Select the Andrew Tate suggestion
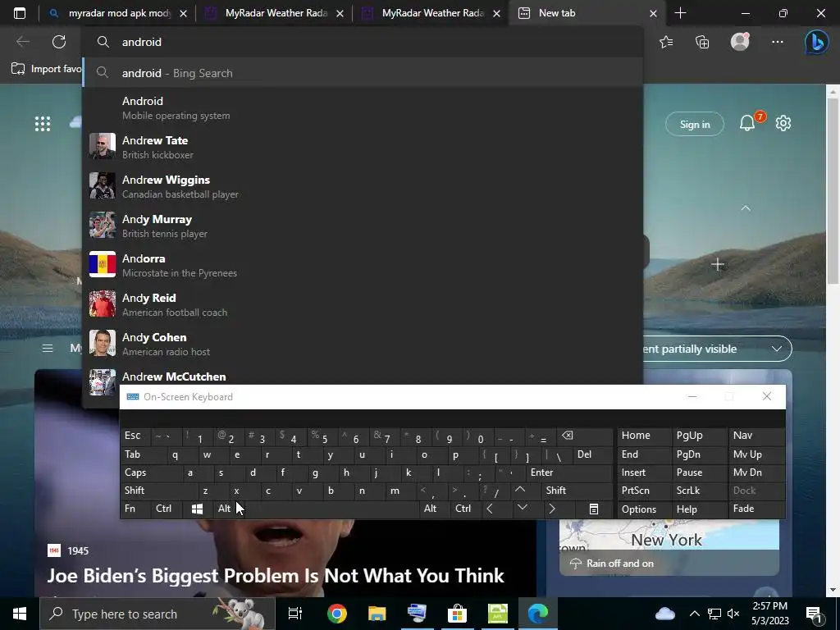The height and width of the screenshot is (630, 840). 363,147
